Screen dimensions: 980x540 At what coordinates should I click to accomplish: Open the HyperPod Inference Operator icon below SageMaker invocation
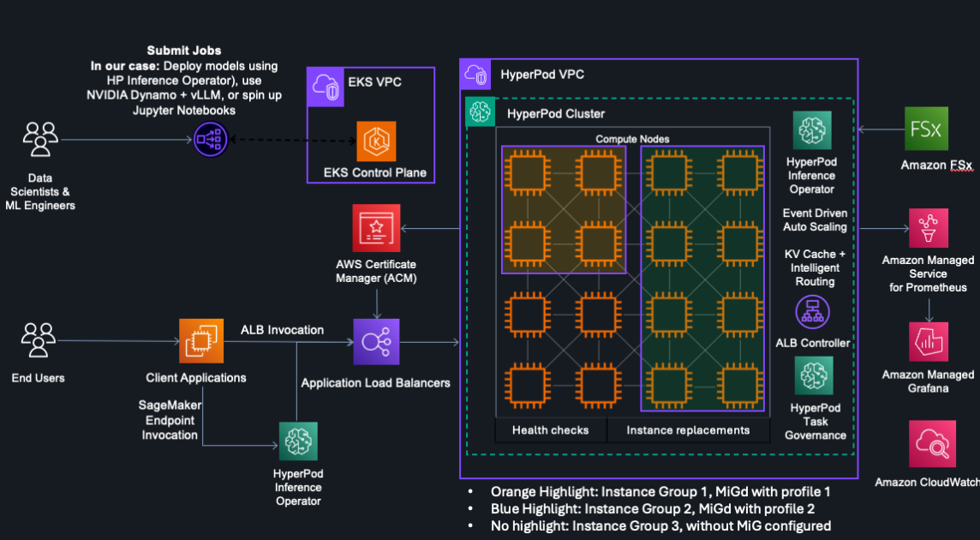coord(297,441)
